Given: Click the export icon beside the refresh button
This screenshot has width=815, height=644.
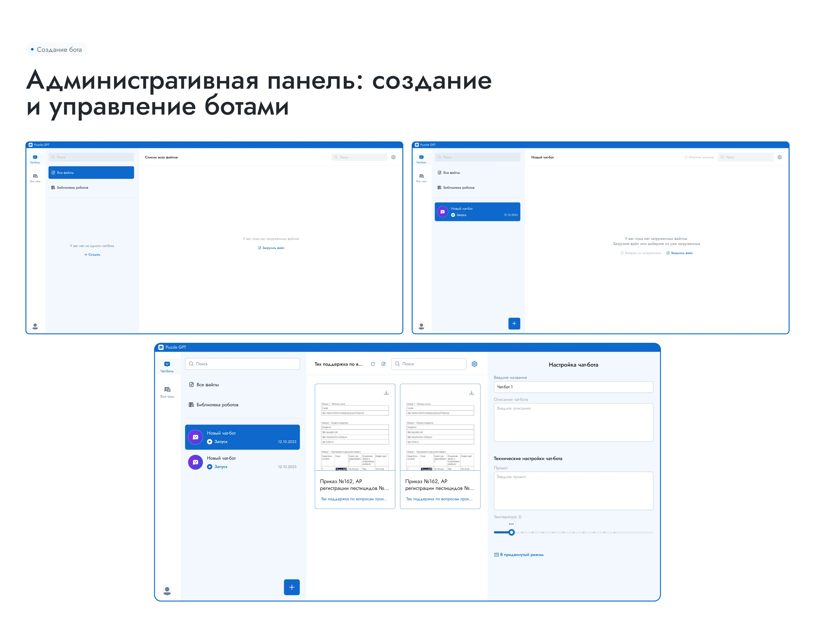Looking at the screenshot, I should click(383, 364).
